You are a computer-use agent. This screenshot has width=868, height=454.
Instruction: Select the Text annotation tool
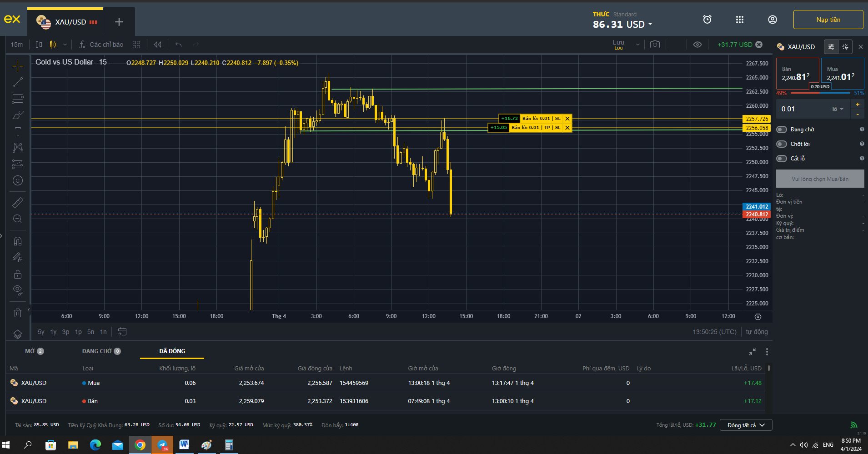coord(18,131)
